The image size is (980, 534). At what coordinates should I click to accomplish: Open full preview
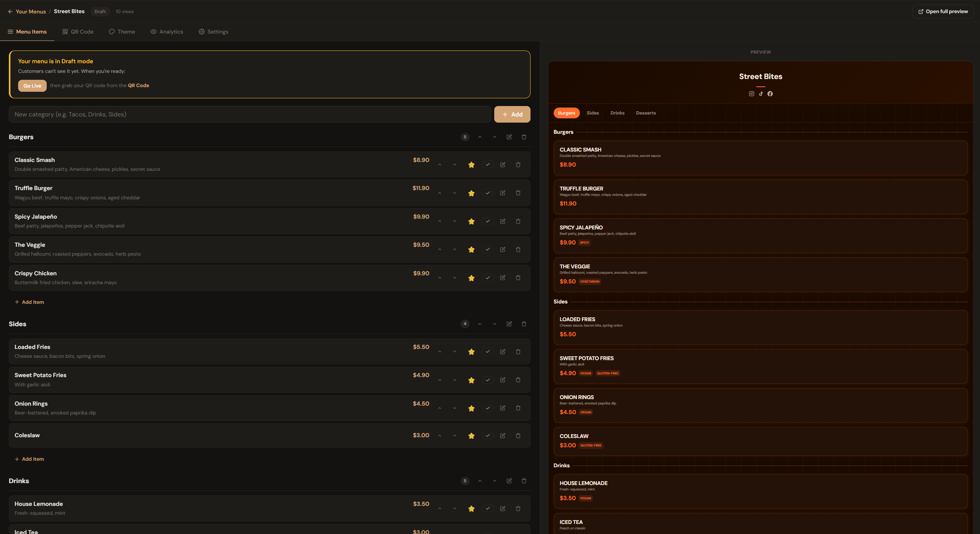point(943,12)
